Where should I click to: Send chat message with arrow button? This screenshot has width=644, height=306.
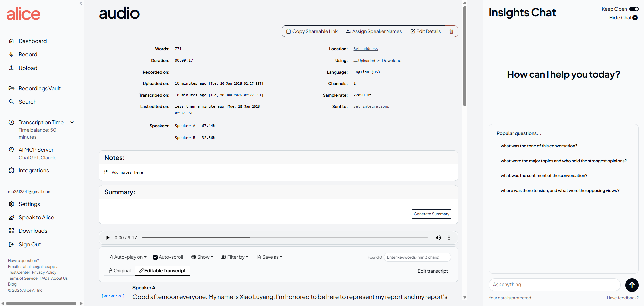(632, 285)
